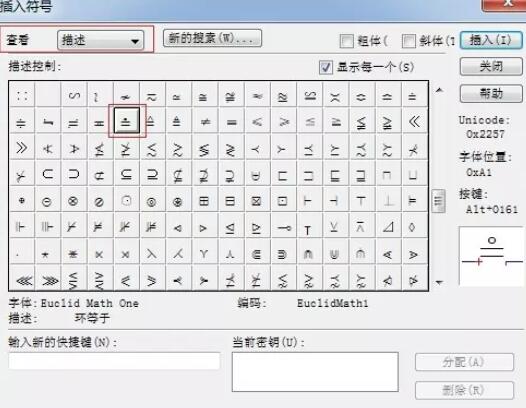Pick the right tack (⊢) symbol
Image resolution: width=526 pixels, height=408 pixels.
pyautogui.click(x=309, y=200)
